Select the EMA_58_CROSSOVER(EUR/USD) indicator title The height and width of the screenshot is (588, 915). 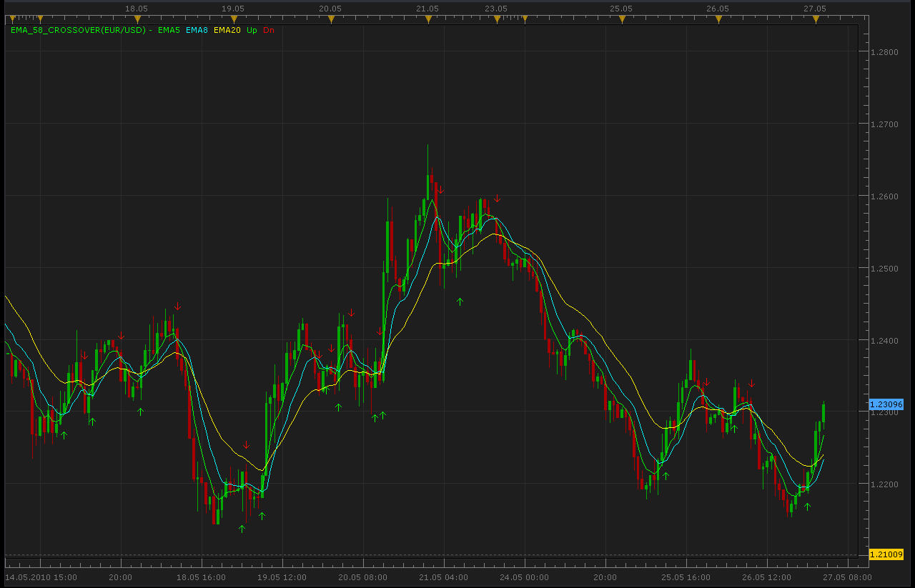point(79,30)
